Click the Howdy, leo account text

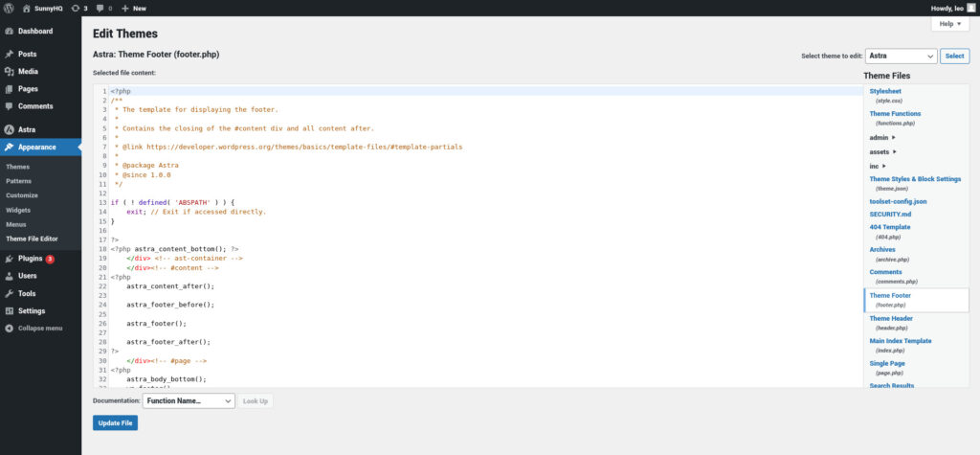tap(947, 8)
